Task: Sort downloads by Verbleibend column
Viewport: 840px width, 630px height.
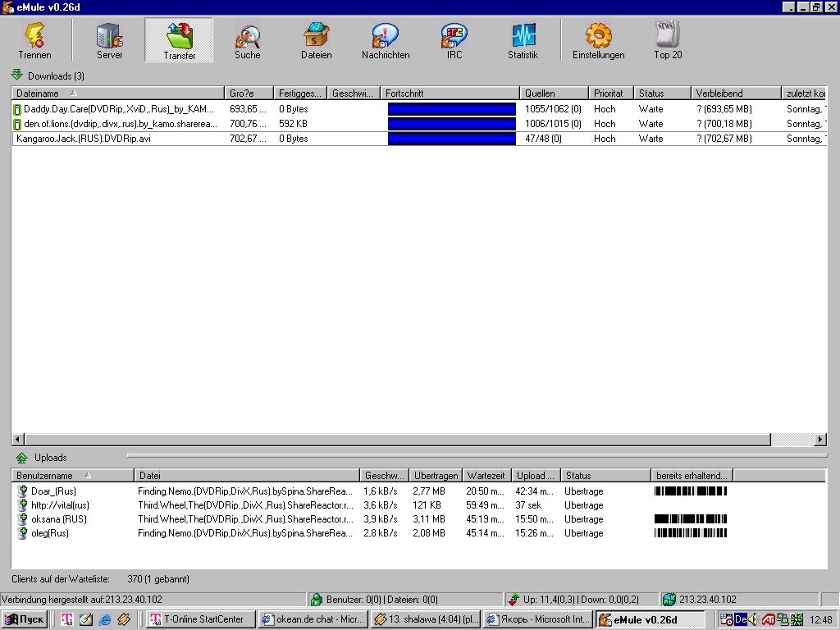Action: tap(736, 94)
